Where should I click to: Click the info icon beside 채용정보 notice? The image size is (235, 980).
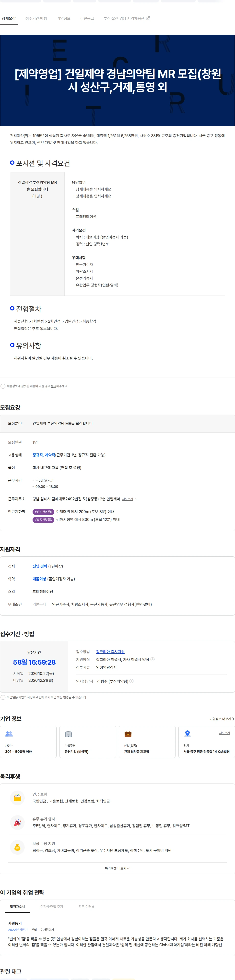coord(3,386)
